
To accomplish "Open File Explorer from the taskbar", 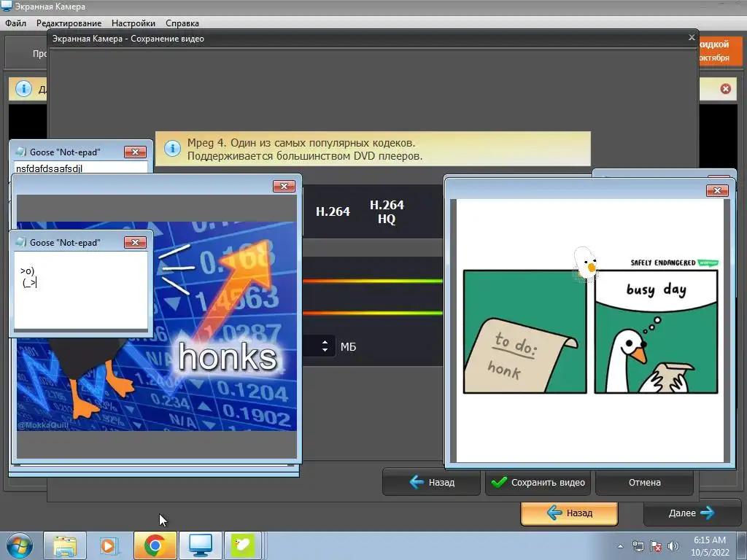I will (x=65, y=545).
